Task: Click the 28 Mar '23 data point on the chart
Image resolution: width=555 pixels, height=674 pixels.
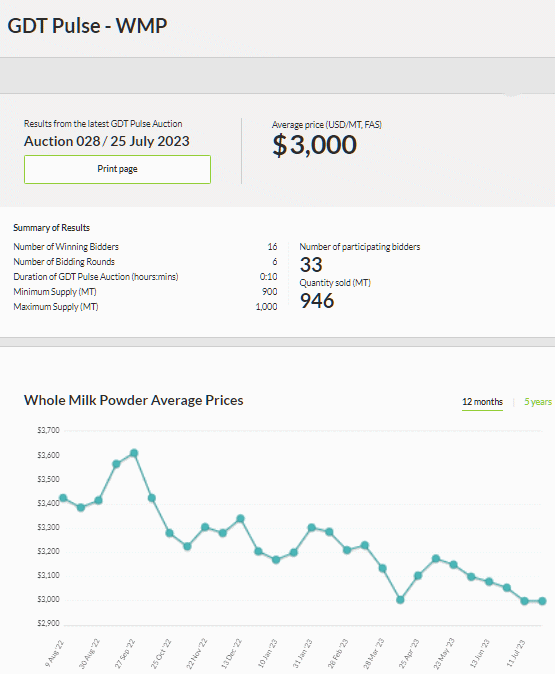Action: [383, 568]
